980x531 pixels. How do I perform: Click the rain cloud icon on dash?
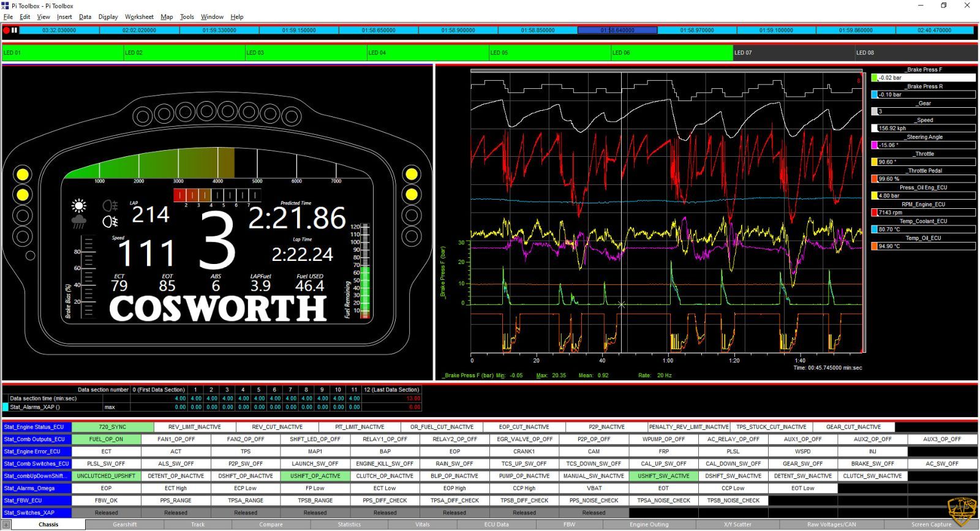[78, 222]
